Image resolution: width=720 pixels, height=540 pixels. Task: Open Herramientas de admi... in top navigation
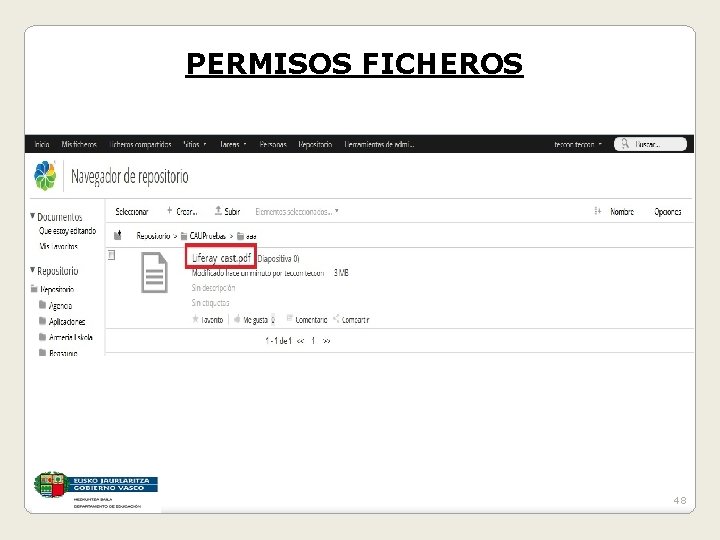click(379, 144)
